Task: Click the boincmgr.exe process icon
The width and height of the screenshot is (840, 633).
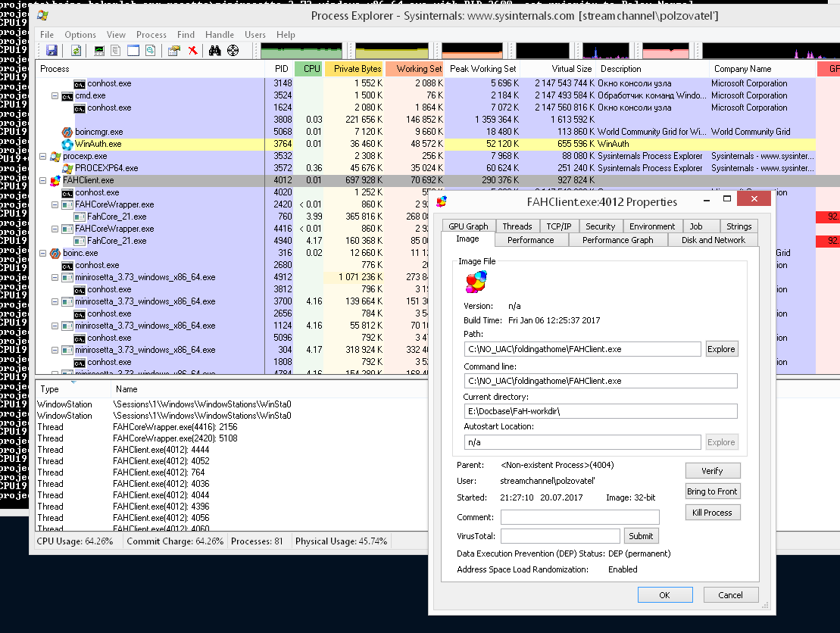Action: (x=67, y=132)
